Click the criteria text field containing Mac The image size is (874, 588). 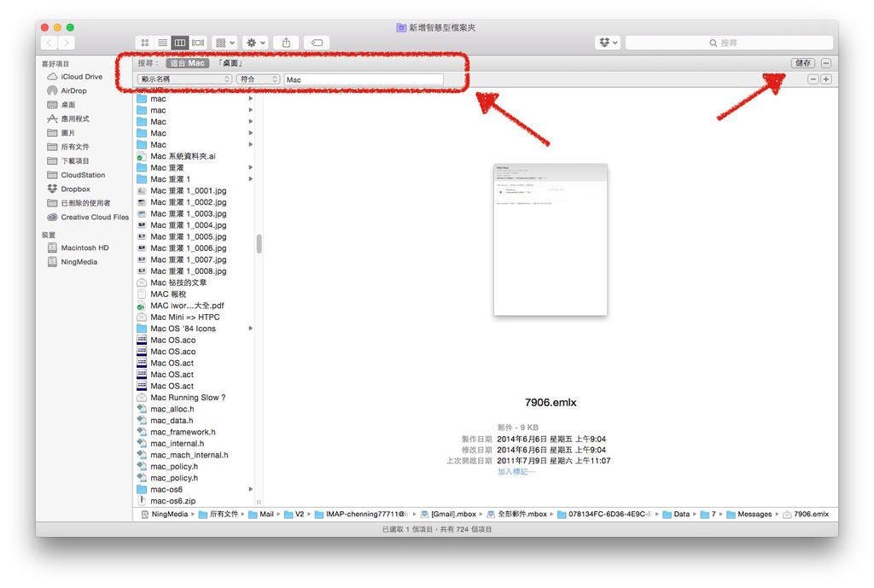coord(364,79)
